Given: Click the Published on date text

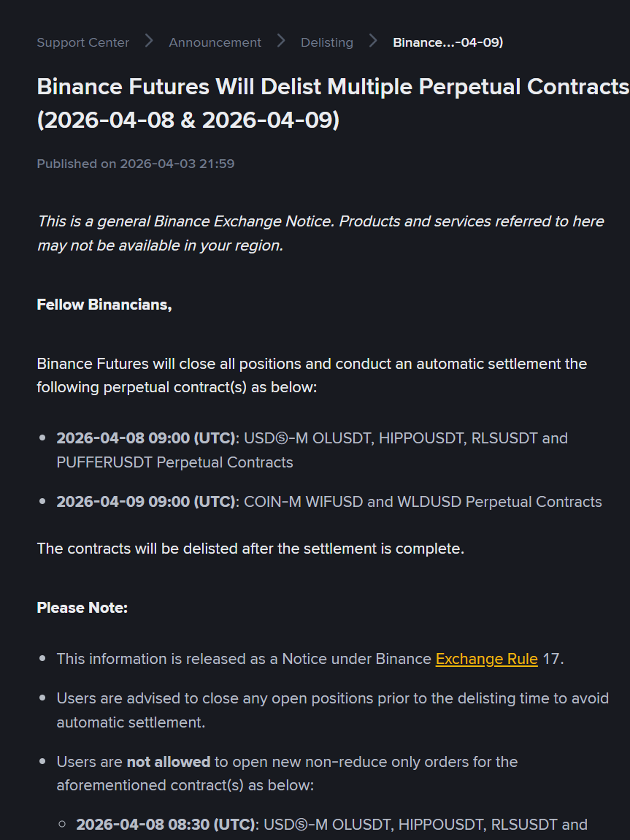Looking at the screenshot, I should point(136,164).
